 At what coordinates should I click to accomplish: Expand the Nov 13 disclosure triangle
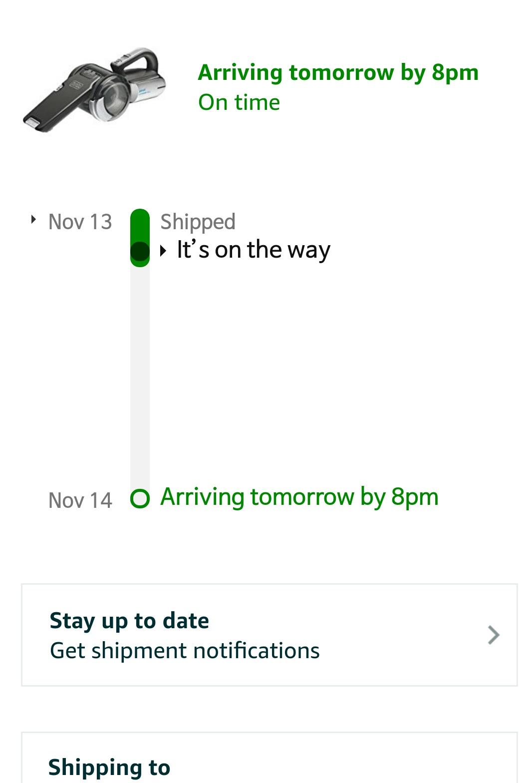tap(33, 220)
